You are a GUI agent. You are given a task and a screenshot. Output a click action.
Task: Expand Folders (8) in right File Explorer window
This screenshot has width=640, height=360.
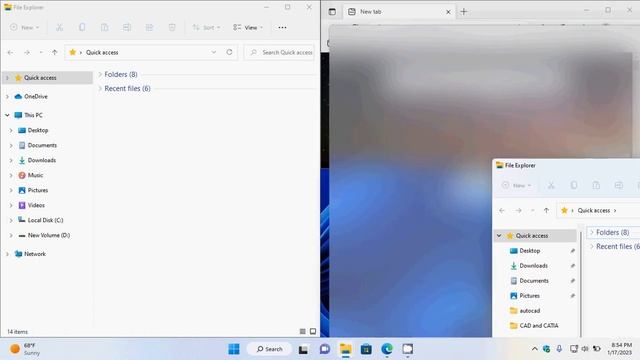[592, 232]
